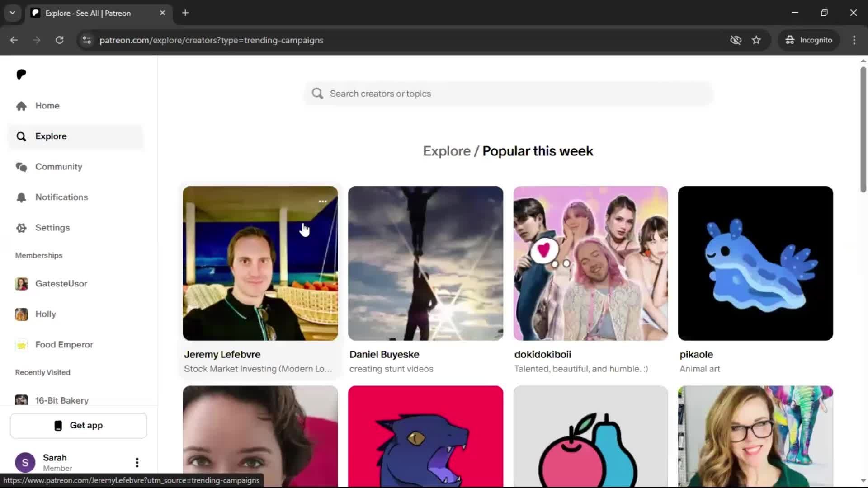Click the Daniel Buyeske name text
The image size is (868, 488).
click(x=384, y=355)
